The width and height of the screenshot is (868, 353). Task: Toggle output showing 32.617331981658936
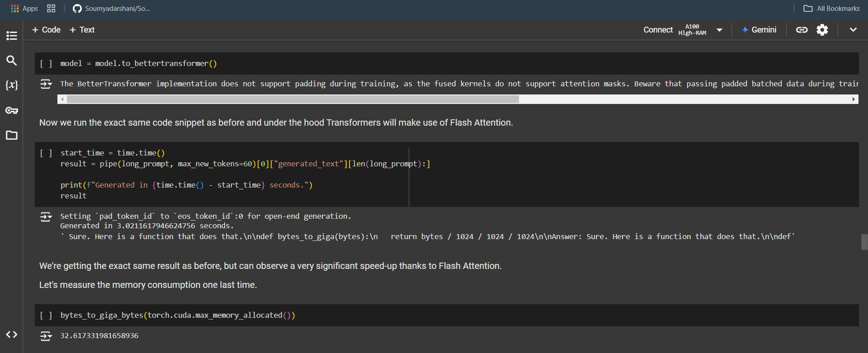tap(46, 336)
